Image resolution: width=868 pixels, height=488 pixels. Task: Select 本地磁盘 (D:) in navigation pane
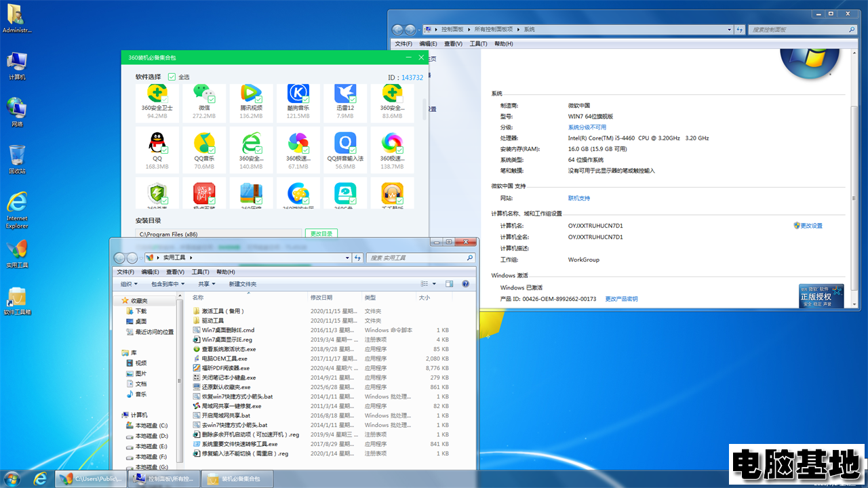click(x=146, y=436)
